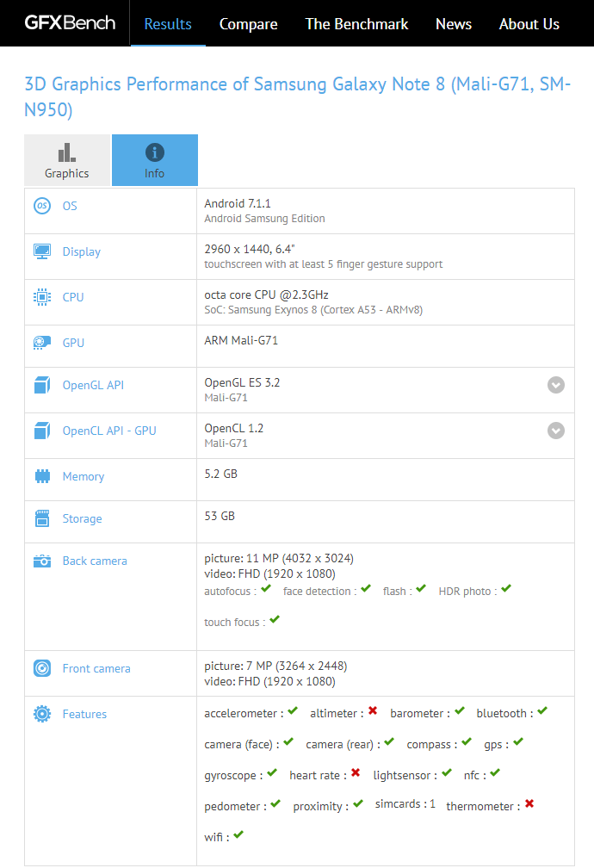The width and height of the screenshot is (594, 868).
Task: Click the thermometer red cross
Action: click(x=529, y=803)
